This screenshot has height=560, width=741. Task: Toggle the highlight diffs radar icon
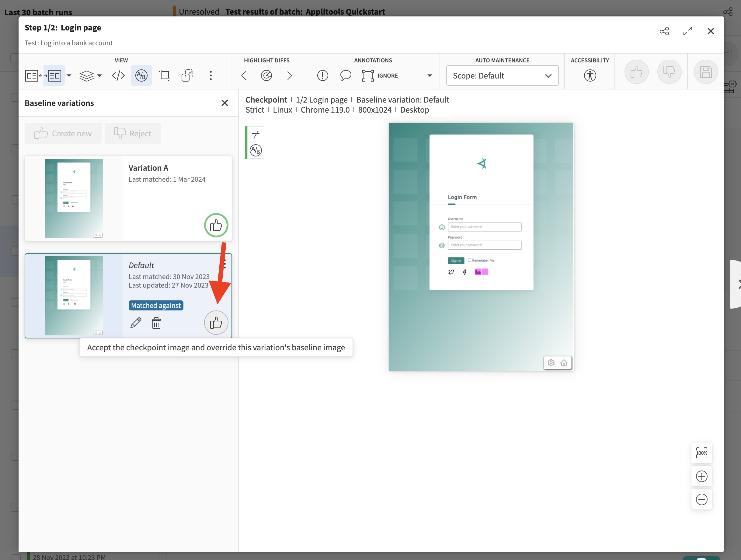pyautogui.click(x=266, y=75)
